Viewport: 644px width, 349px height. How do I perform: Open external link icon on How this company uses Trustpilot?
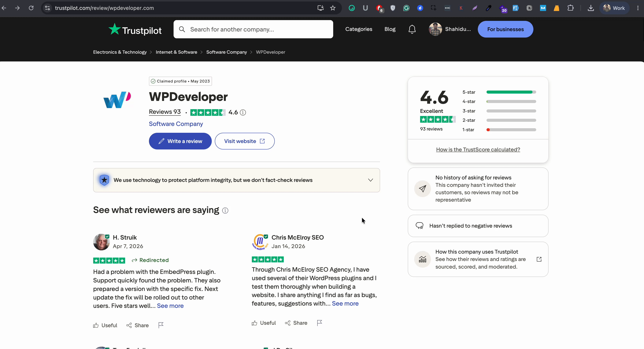tap(539, 259)
